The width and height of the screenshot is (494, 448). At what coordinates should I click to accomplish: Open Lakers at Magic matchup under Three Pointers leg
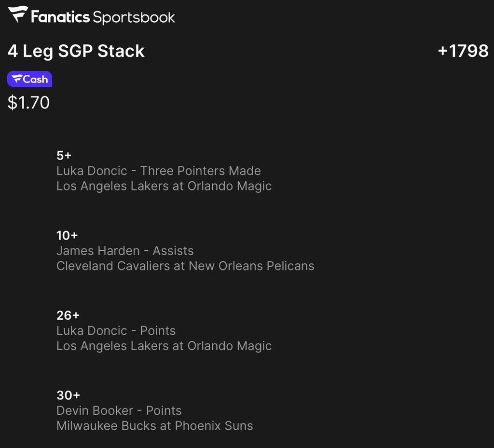164,186
